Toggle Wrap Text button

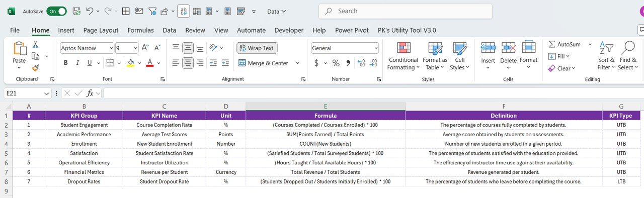pyautogui.click(x=257, y=48)
